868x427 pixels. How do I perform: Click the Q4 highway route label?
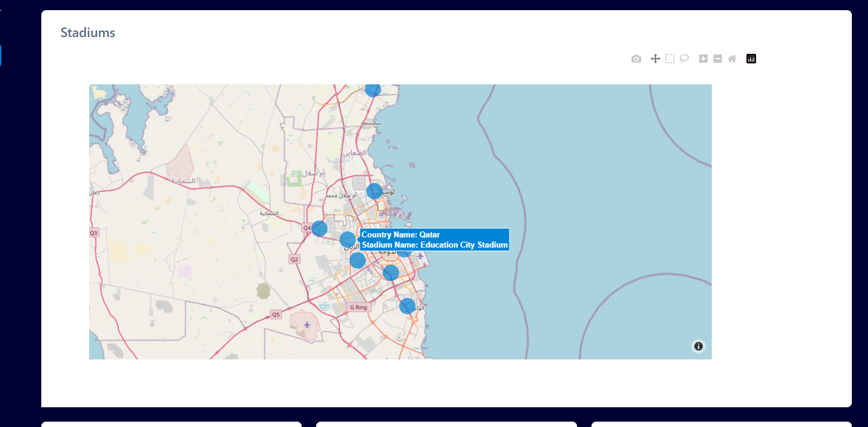tap(307, 226)
